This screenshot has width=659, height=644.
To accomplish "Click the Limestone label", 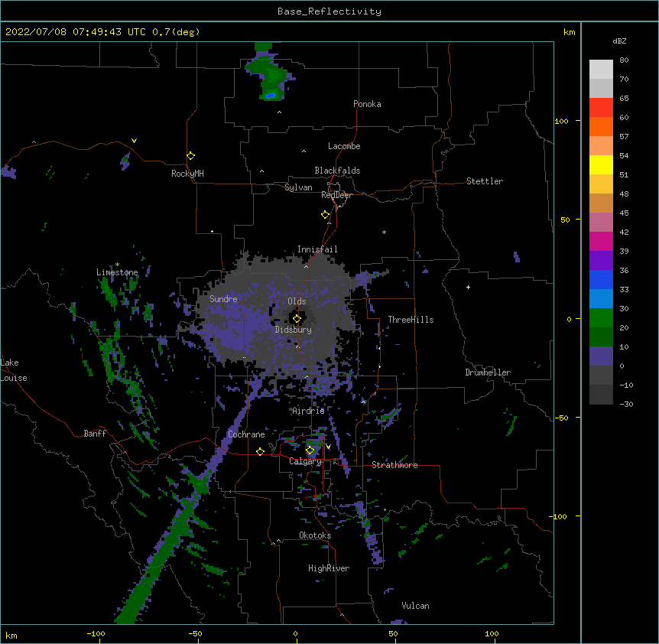I will [x=117, y=272].
